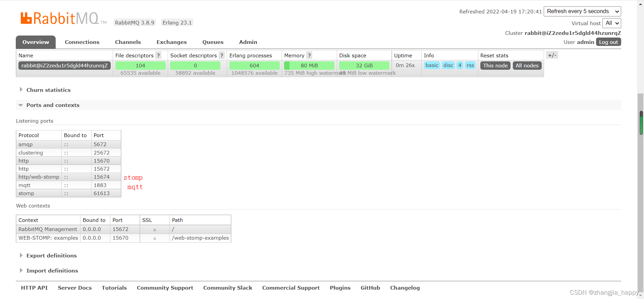
Task: Open the Channels tab
Action: click(128, 42)
